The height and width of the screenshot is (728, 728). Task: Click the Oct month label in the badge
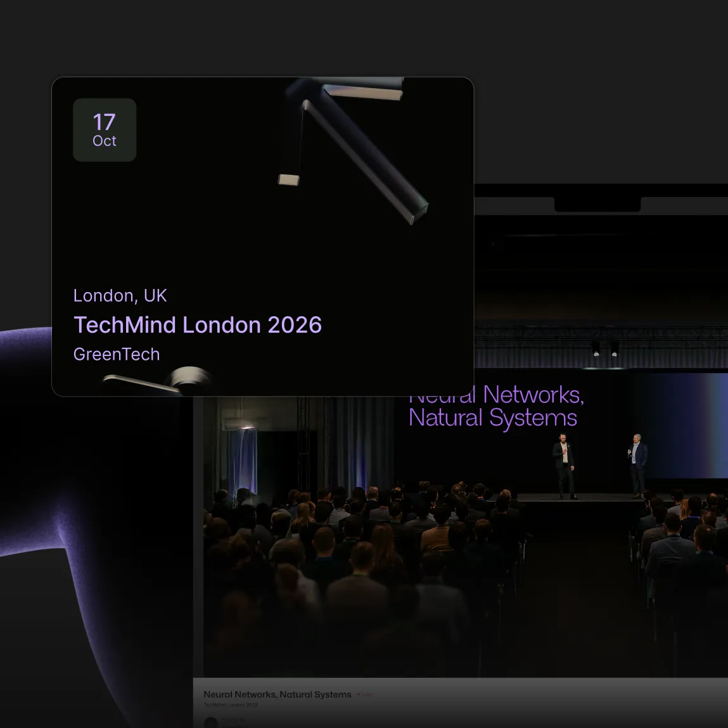[x=105, y=141]
